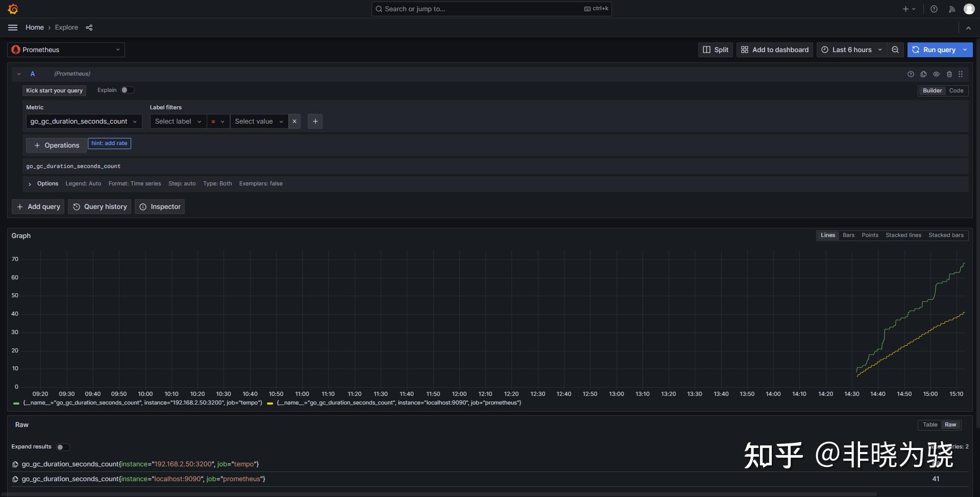Screen dimensions: 980x497
Task: Switch to the Code query editor tab
Action: pos(957,90)
